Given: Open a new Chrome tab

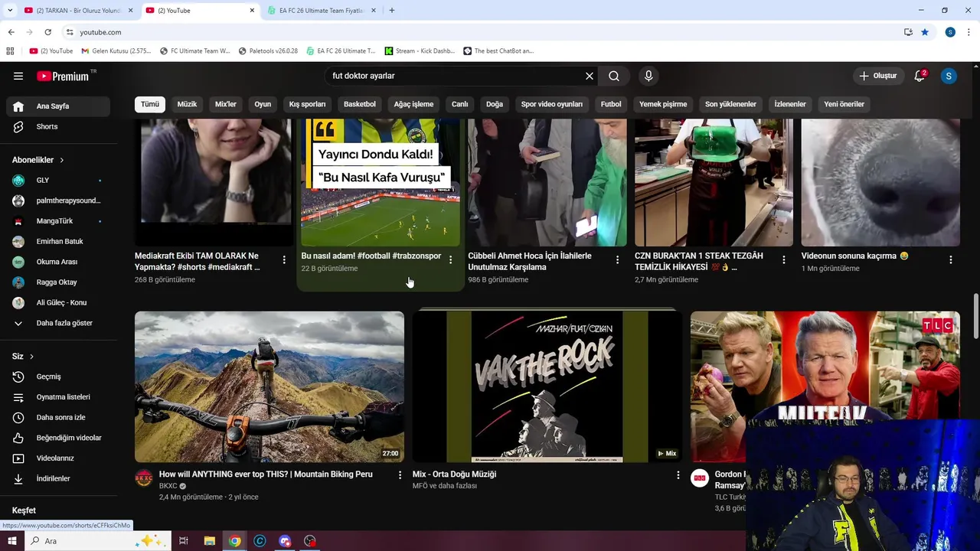Looking at the screenshot, I should pyautogui.click(x=392, y=11).
